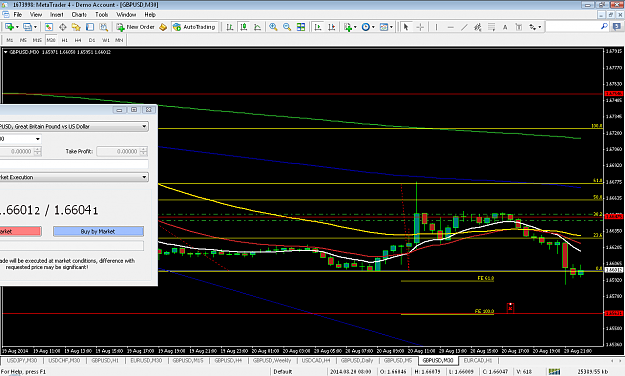Select the Text Label tool icon
Viewport: 625px width, 376px height.
pyautogui.click(x=519, y=27)
